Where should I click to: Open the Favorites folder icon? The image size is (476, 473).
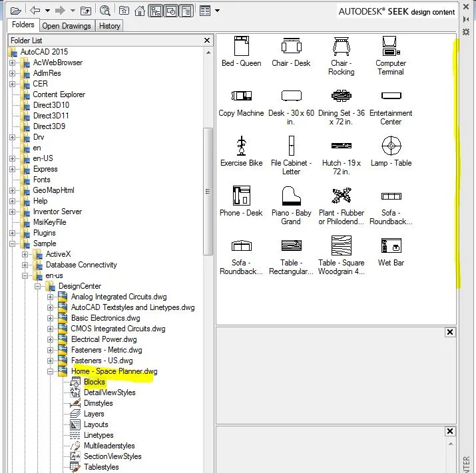(x=124, y=11)
